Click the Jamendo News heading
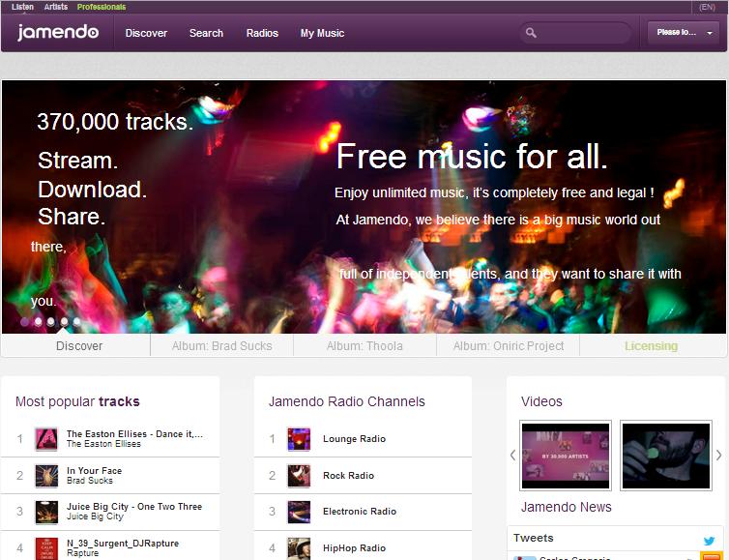729x560 pixels. point(567,507)
